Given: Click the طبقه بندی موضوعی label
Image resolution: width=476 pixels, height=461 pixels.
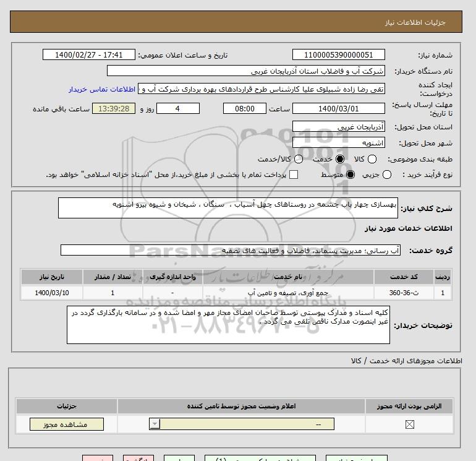Looking at the screenshot, I should [420, 159].
